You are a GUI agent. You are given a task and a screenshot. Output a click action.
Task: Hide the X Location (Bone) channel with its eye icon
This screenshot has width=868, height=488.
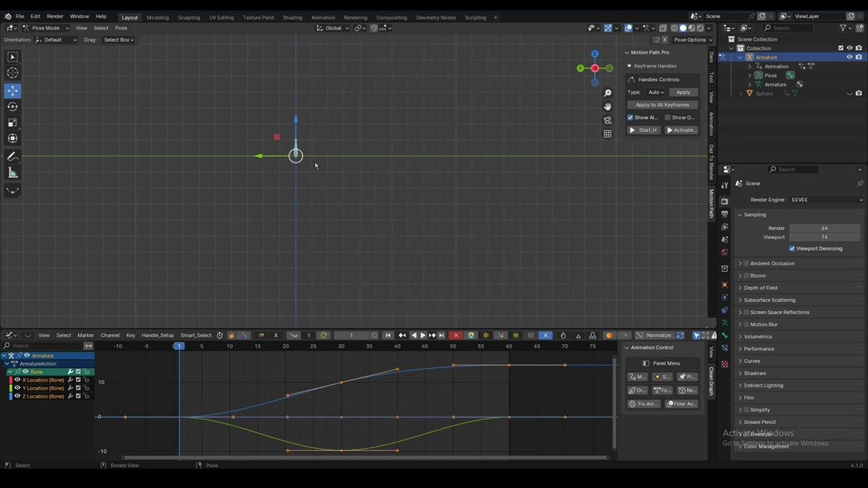click(x=17, y=380)
